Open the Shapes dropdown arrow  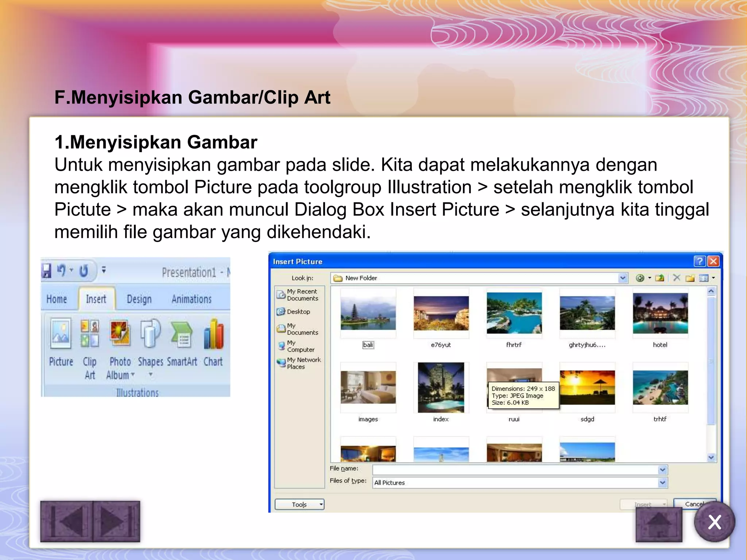(x=151, y=374)
